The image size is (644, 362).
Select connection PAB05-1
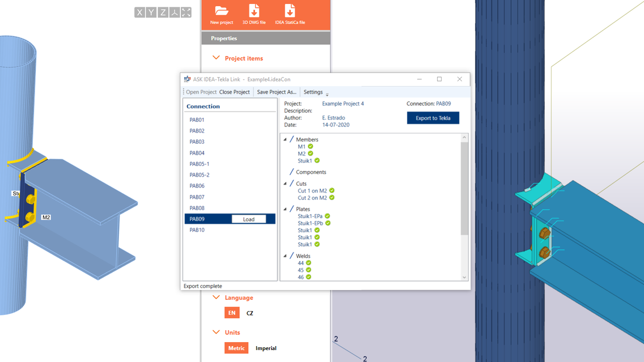click(x=199, y=164)
